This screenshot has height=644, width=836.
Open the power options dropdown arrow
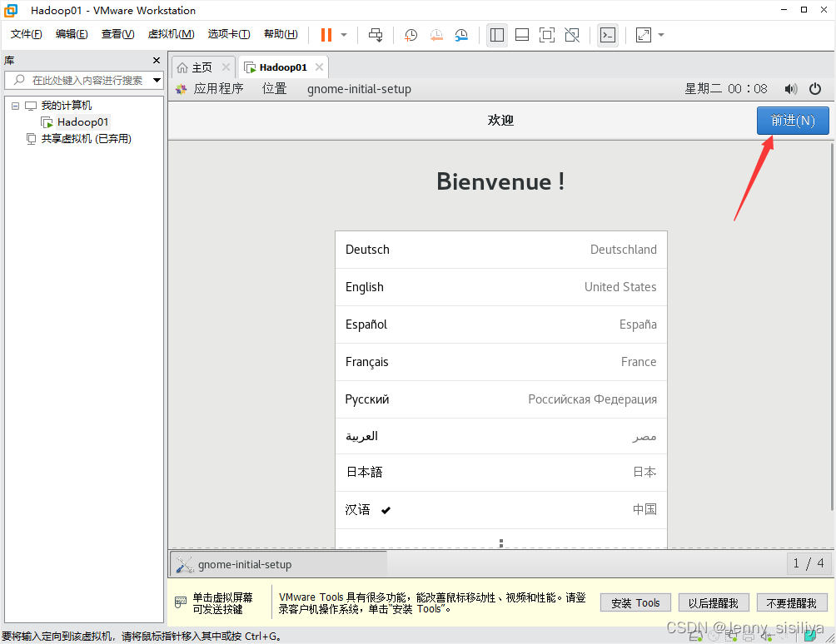point(344,35)
